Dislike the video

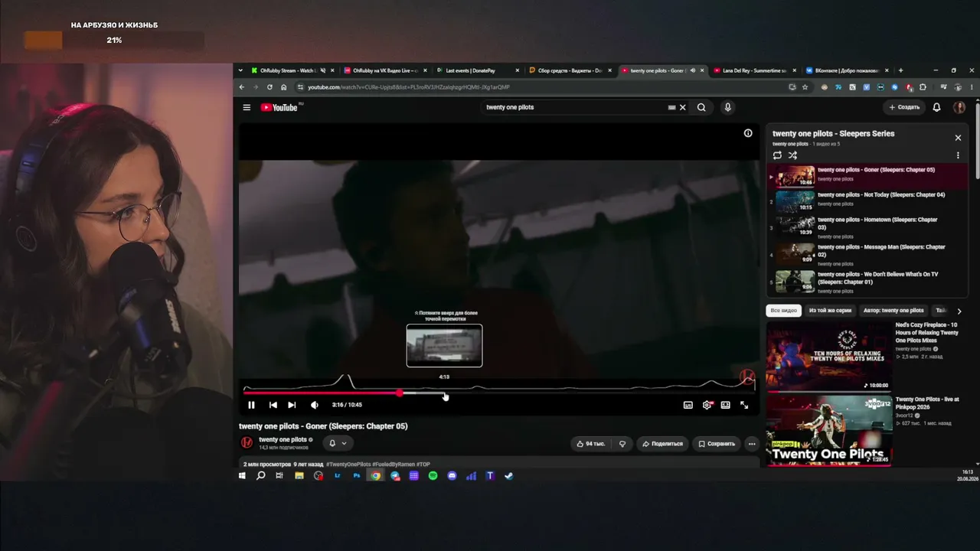coord(622,444)
